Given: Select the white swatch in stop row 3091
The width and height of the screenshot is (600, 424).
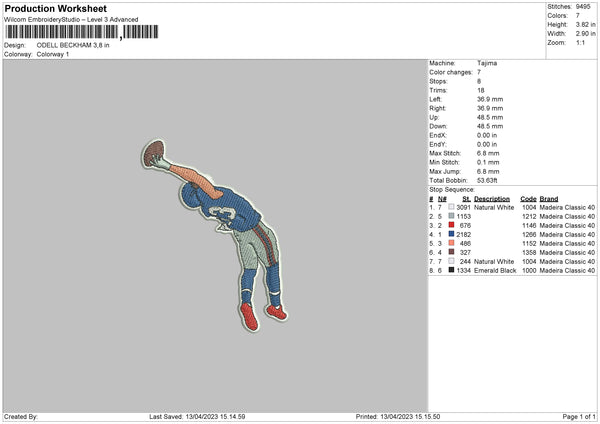Looking at the screenshot, I should coord(451,207).
